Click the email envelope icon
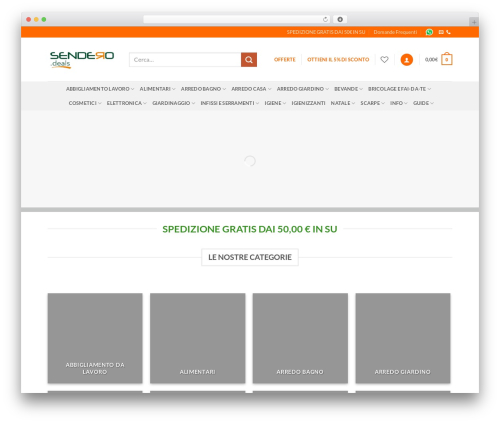This screenshot has height=423, width=500. tap(441, 32)
